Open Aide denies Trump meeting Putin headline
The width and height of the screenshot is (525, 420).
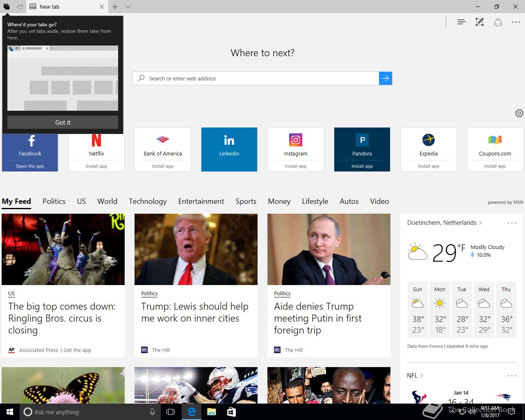pyautogui.click(x=318, y=318)
